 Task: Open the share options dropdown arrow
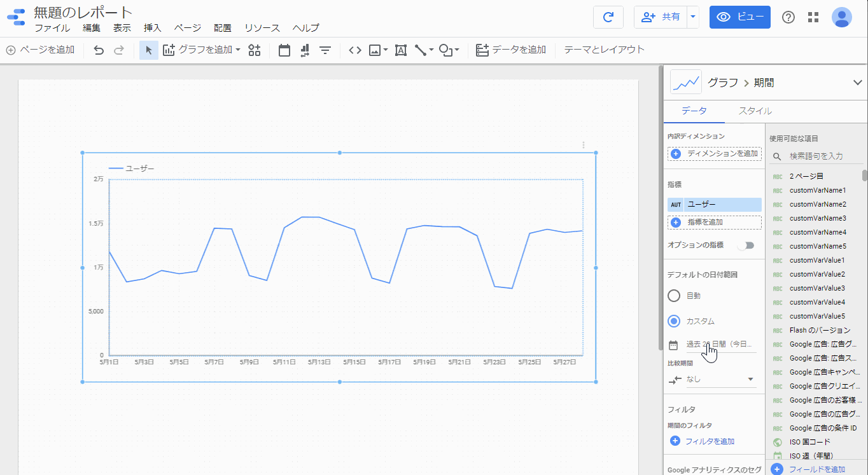coord(693,17)
